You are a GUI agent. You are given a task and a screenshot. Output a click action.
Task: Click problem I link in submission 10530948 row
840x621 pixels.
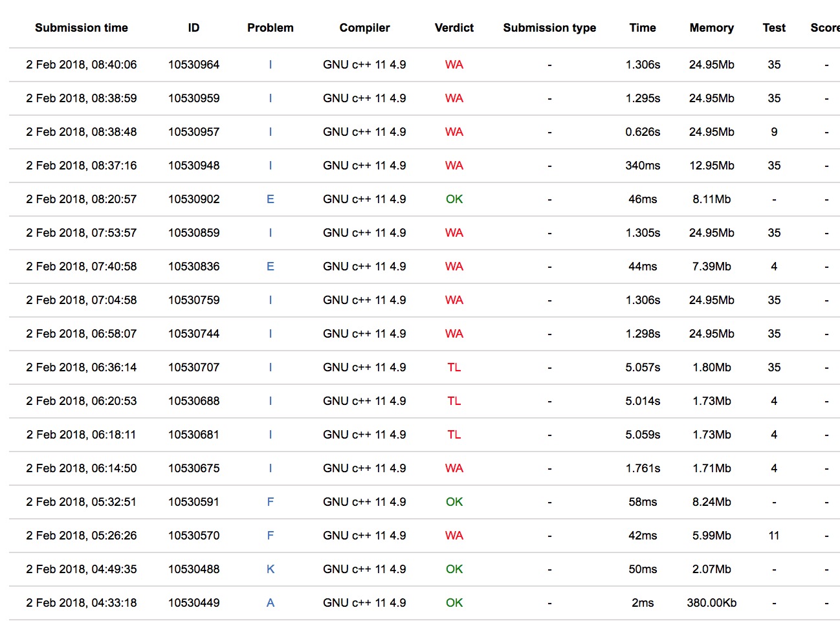tap(271, 166)
